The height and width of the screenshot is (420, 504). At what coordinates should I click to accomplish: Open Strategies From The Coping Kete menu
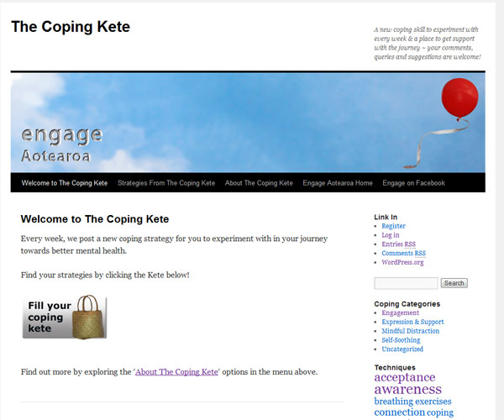[166, 183]
